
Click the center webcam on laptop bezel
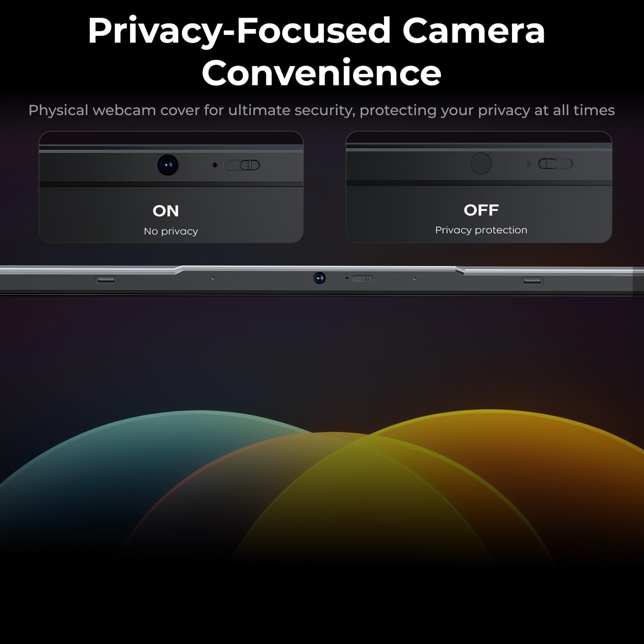(319, 278)
